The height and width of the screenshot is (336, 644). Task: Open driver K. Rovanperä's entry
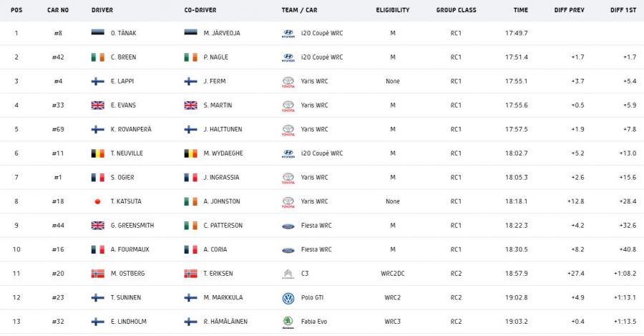pos(131,130)
